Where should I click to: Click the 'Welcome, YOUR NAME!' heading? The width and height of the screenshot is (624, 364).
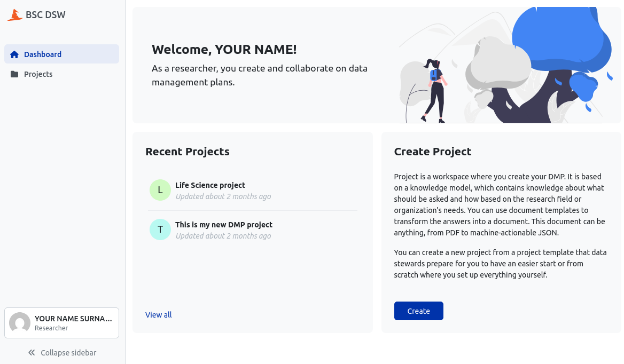tap(224, 50)
